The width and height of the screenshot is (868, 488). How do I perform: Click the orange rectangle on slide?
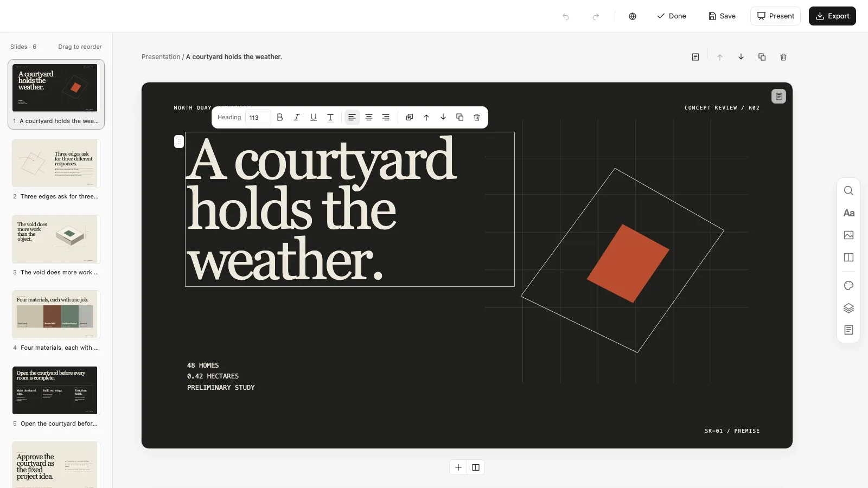(628, 264)
